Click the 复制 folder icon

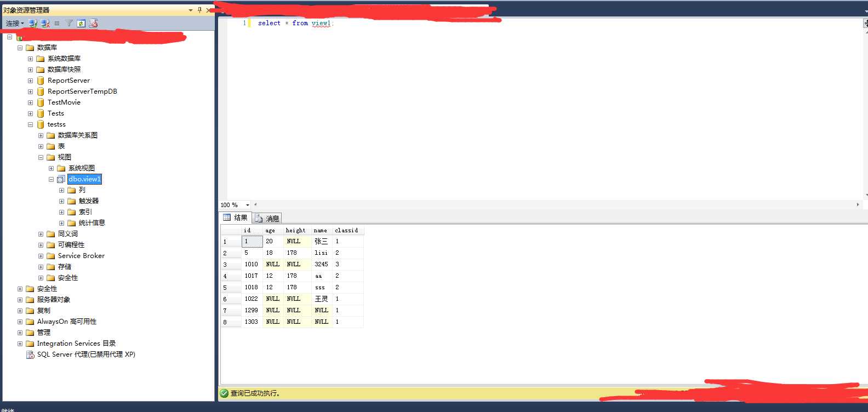30,311
